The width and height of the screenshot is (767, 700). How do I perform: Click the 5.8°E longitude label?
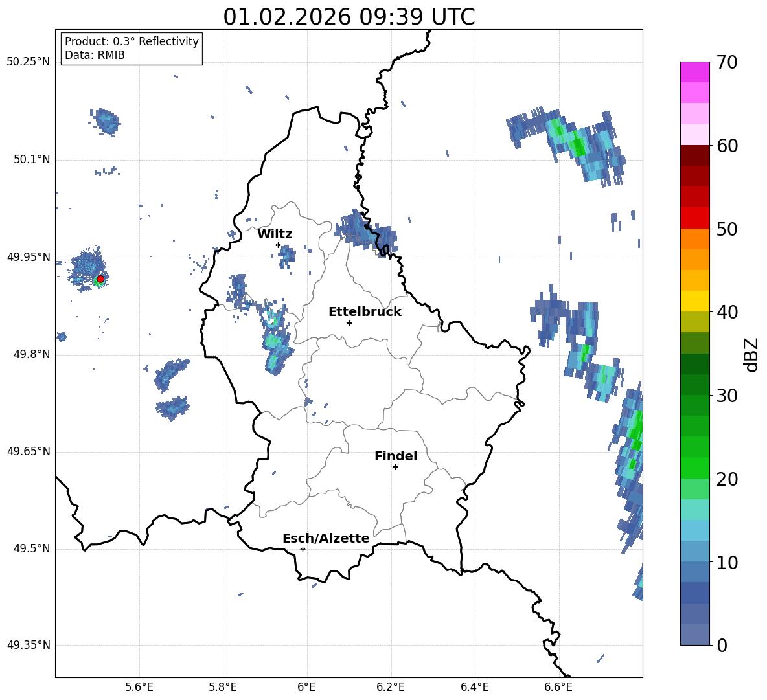point(223,688)
